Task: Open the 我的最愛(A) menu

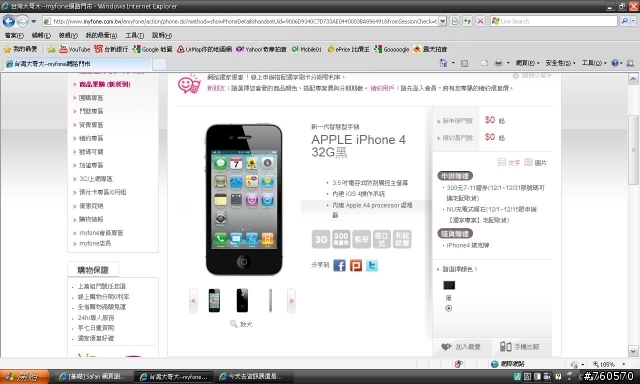Action: [x=101, y=36]
